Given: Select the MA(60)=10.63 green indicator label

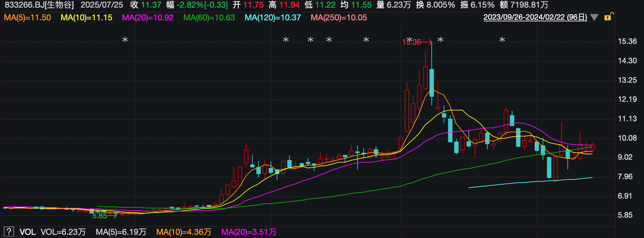Looking at the screenshot, I should pos(209,17).
